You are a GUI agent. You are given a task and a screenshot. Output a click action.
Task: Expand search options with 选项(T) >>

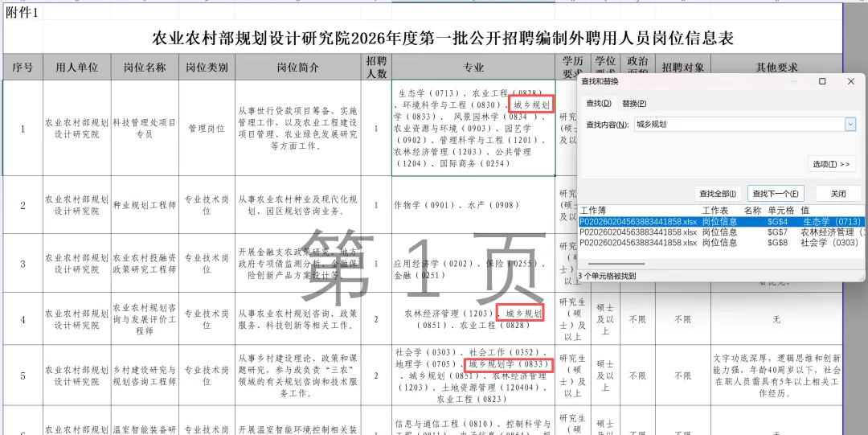click(832, 164)
